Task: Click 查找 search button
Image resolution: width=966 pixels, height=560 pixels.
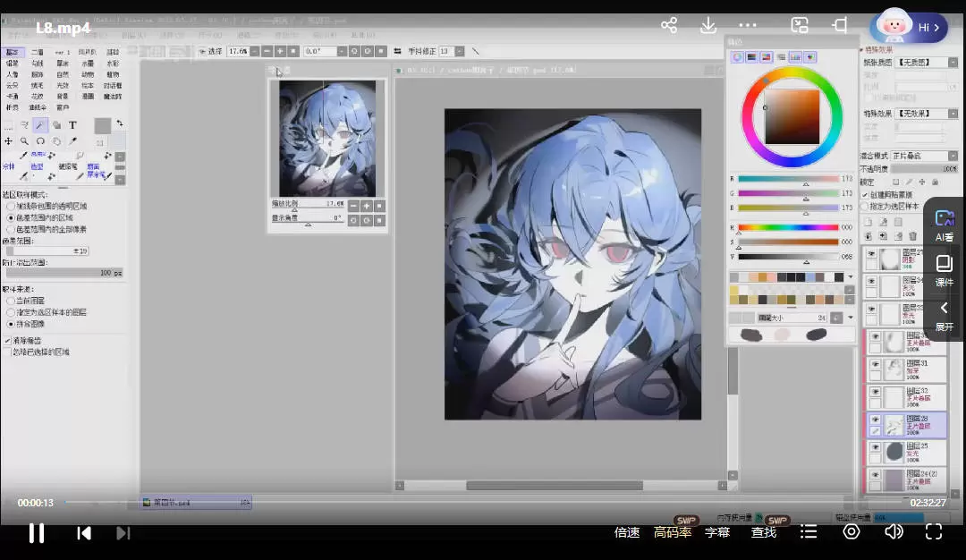Action: click(763, 532)
